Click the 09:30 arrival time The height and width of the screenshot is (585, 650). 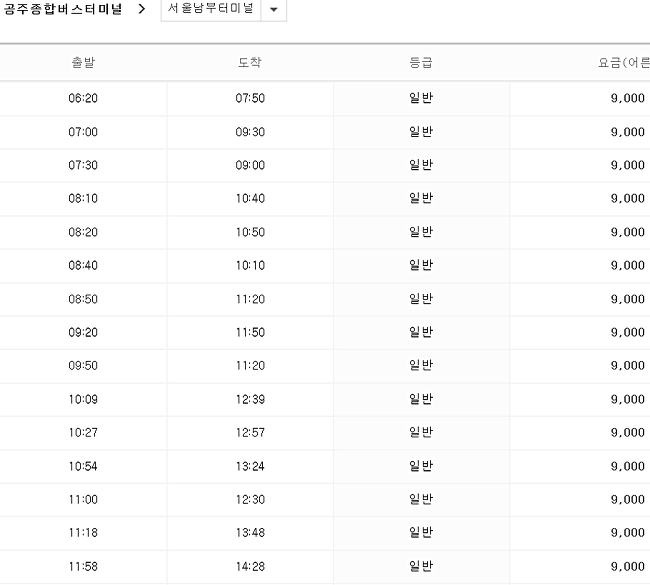[250, 132]
